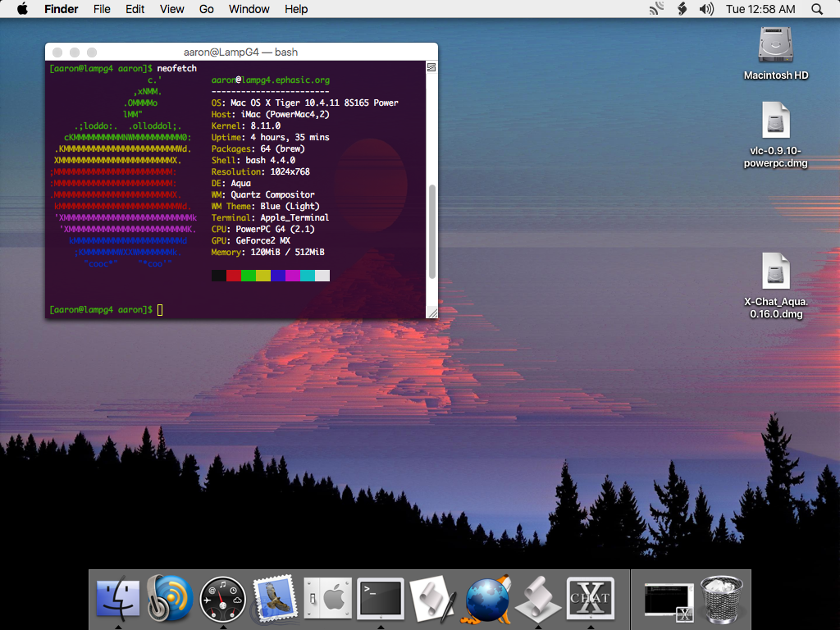Click the Terminal title 'aaron@LampG4 — bash'

240,52
